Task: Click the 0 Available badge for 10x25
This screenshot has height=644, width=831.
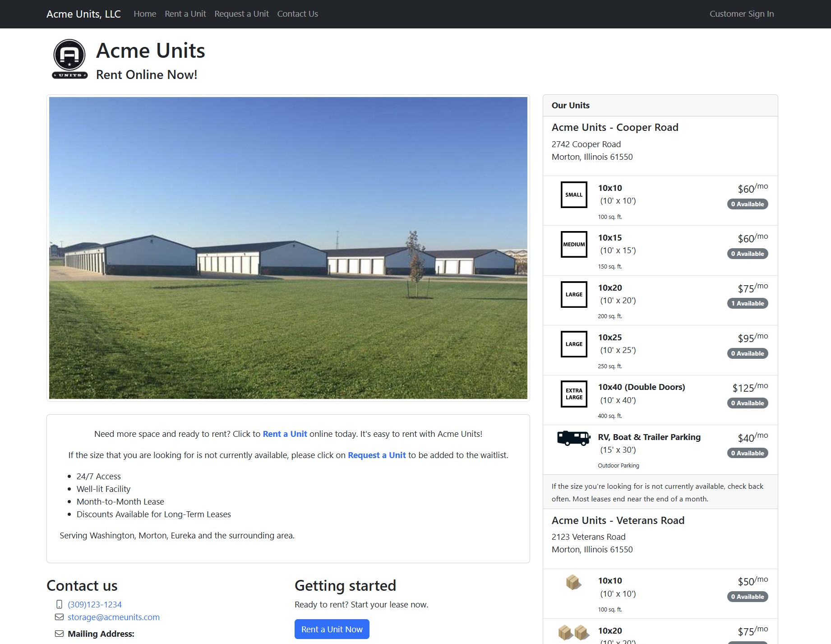Action: click(x=748, y=353)
